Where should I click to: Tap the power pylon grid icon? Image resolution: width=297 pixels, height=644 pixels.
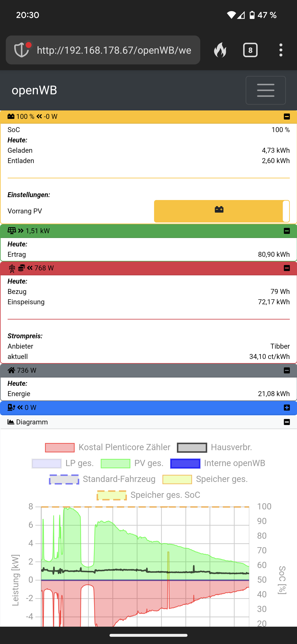tap(12, 268)
